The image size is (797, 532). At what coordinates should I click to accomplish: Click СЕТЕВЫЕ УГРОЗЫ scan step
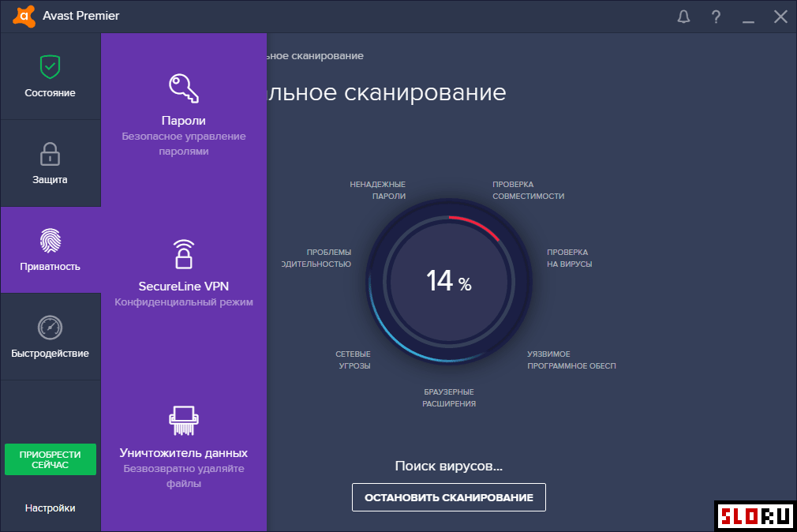pos(353,360)
